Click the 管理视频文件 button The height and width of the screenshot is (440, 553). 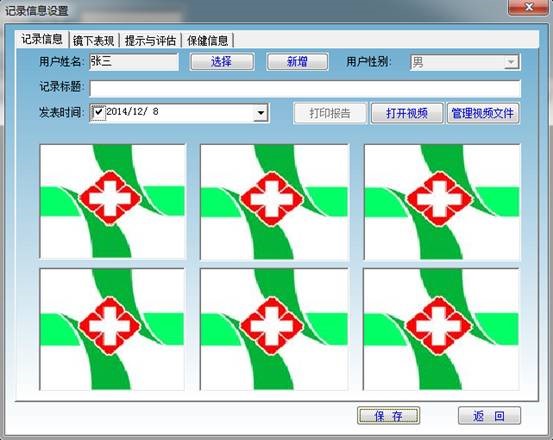click(x=483, y=113)
